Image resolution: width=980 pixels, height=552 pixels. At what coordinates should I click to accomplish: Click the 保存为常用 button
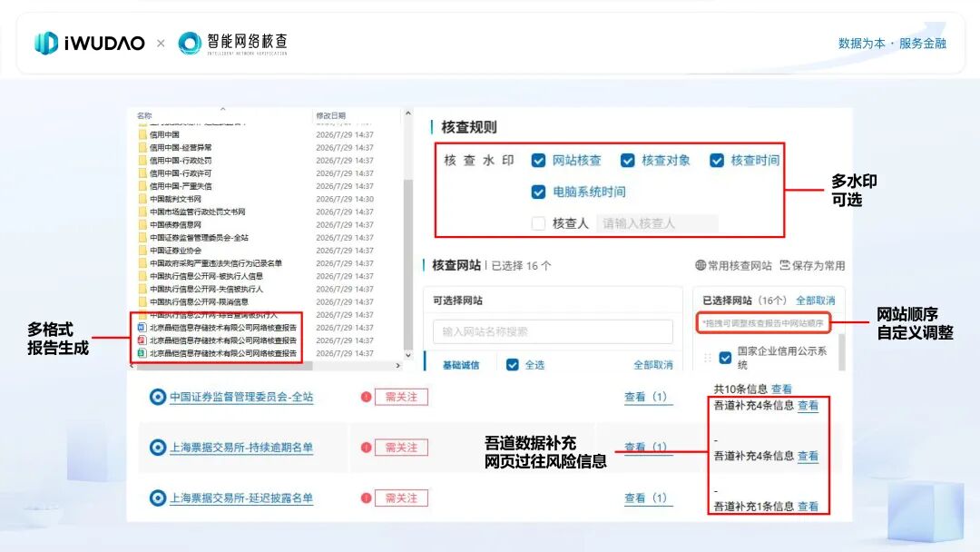coord(812,265)
